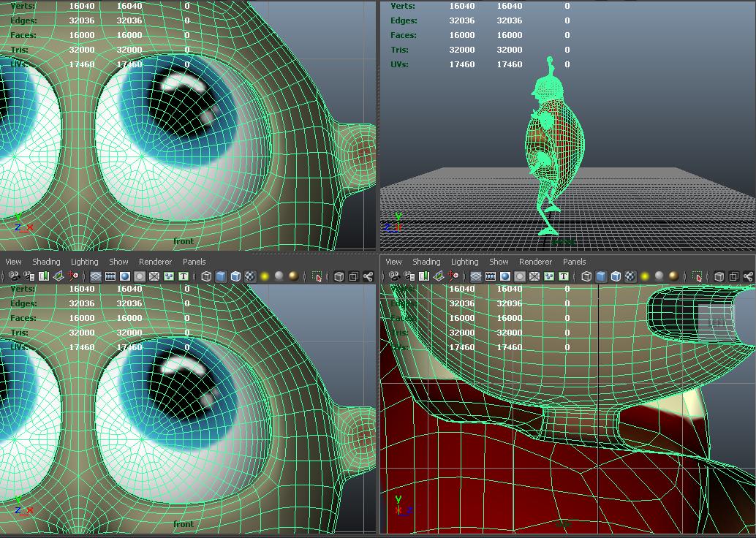Click Image Plane icon in left panel toolbar
Viewport: 756px width, 538px height.
point(58,276)
